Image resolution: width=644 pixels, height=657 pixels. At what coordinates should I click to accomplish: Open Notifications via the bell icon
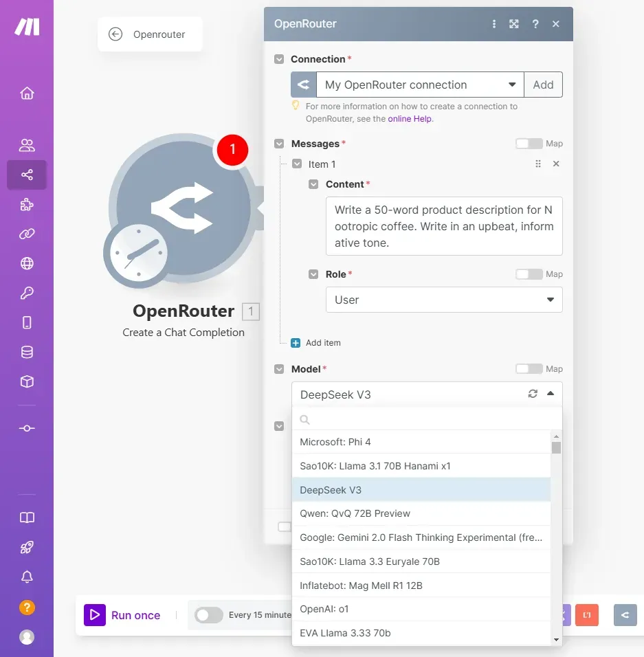(27, 577)
